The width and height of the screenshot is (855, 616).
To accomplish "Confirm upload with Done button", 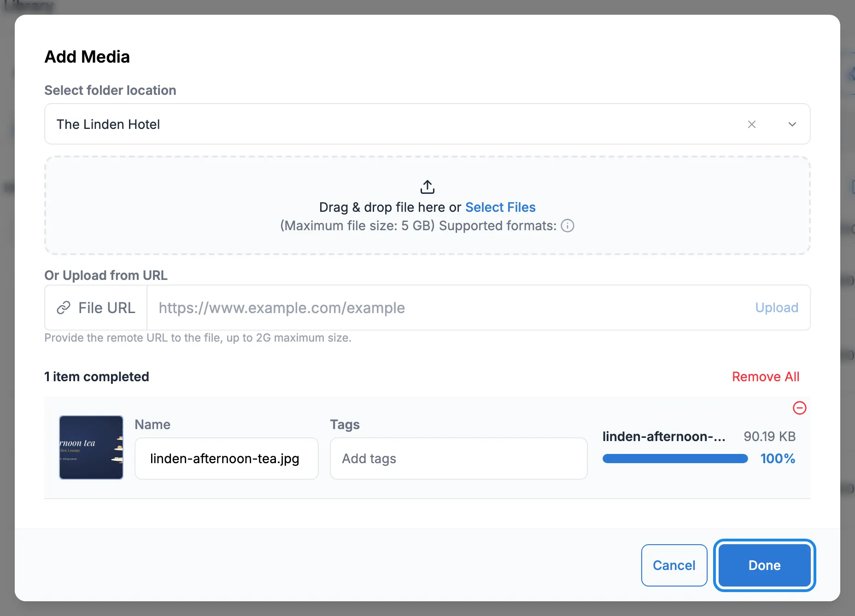I will pos(765,565).
